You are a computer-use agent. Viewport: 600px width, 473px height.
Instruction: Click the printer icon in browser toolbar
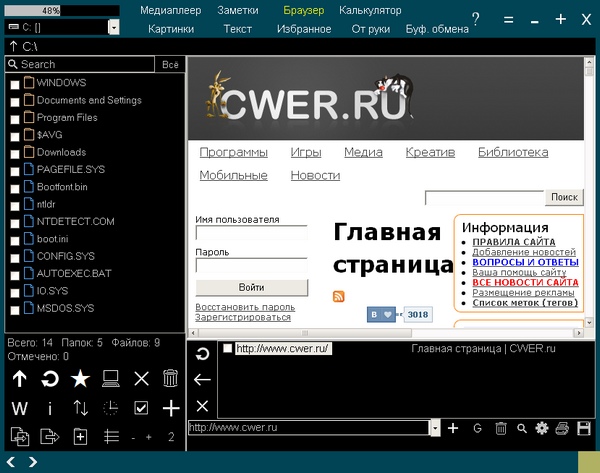pos(587,428)
